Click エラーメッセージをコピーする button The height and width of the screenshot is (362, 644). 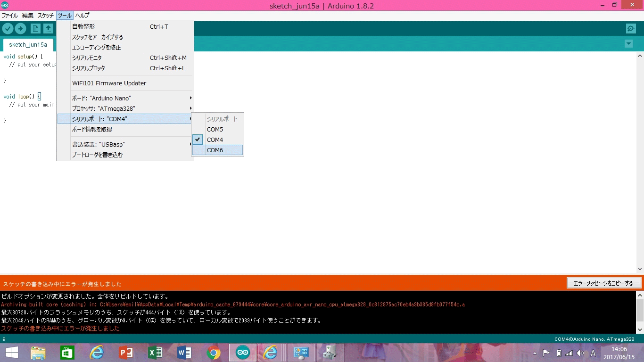603,283
